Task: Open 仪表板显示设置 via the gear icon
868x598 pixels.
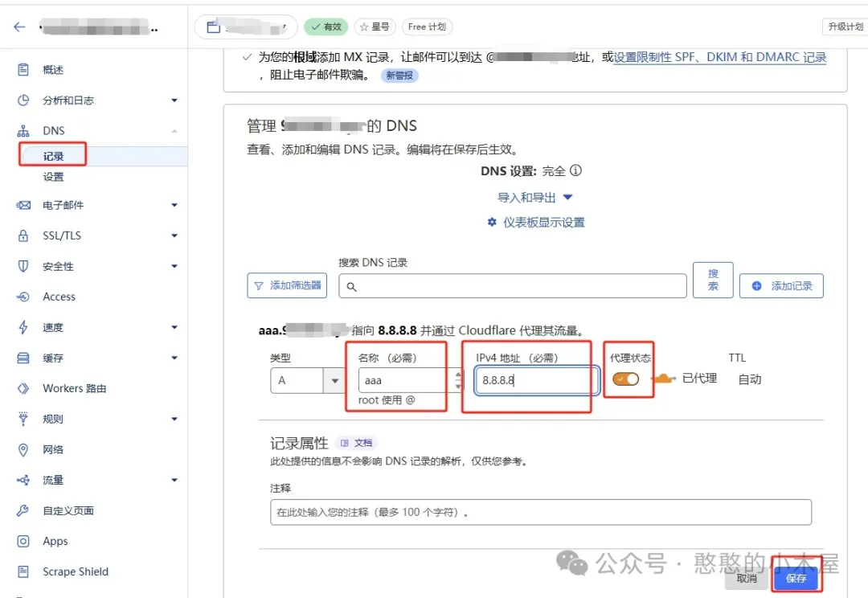Action: coord(538,223)
